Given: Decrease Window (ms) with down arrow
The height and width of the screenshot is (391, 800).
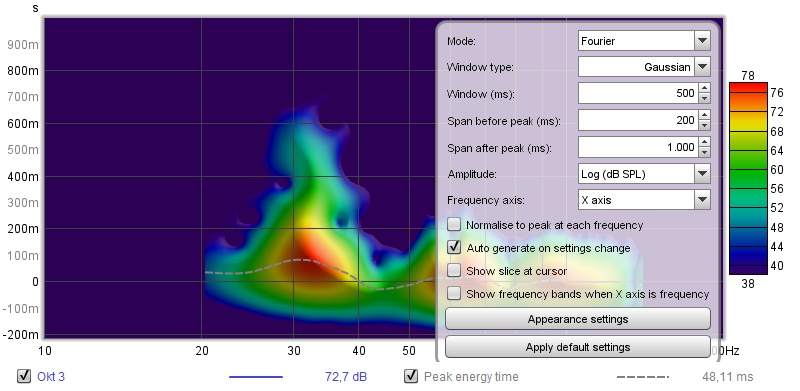Looking at the screenshot, I should 704,98.
